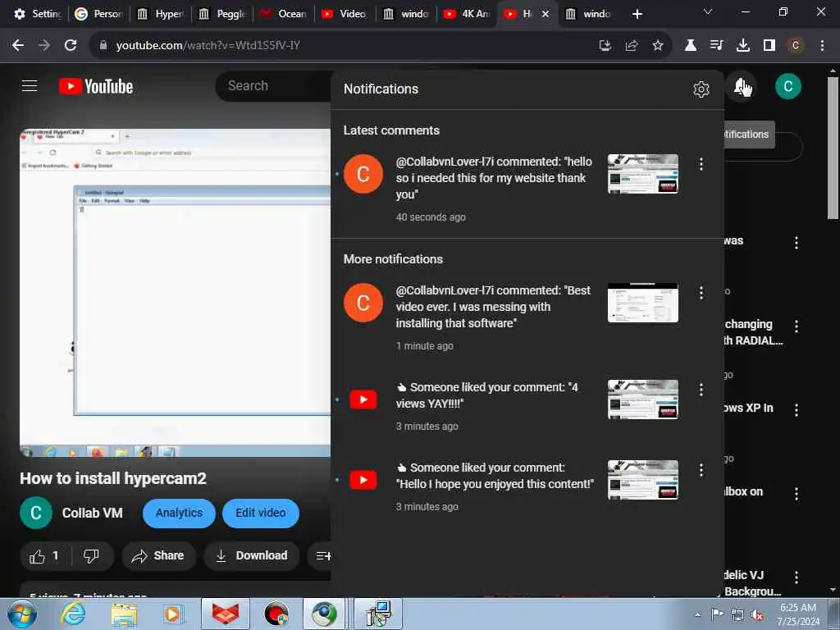
Task: Dislike the video with the thumbs down
Action: 91,556
